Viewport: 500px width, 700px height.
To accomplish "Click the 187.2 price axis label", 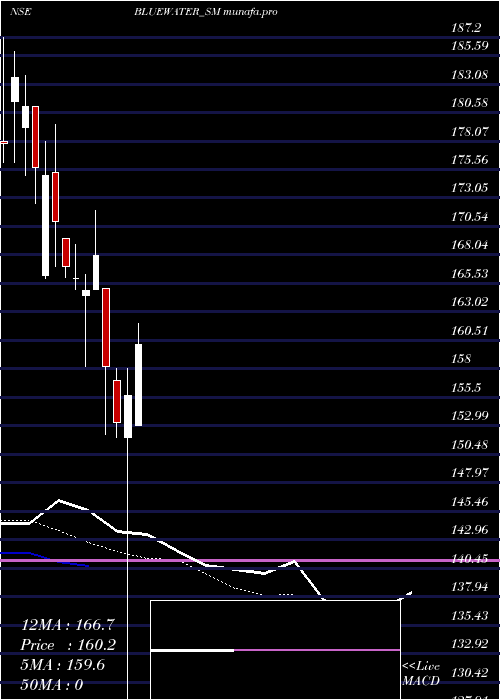I will tap(467, 29).
